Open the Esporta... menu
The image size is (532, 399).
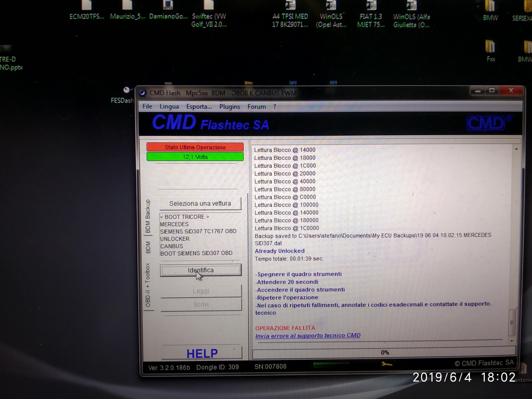199,107
